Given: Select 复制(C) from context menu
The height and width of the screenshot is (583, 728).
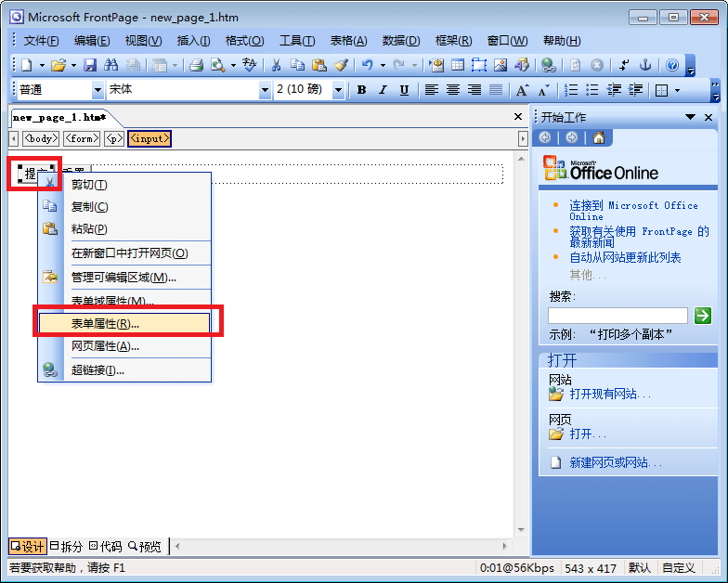Looking at the screenshot, I should (124, 206).
